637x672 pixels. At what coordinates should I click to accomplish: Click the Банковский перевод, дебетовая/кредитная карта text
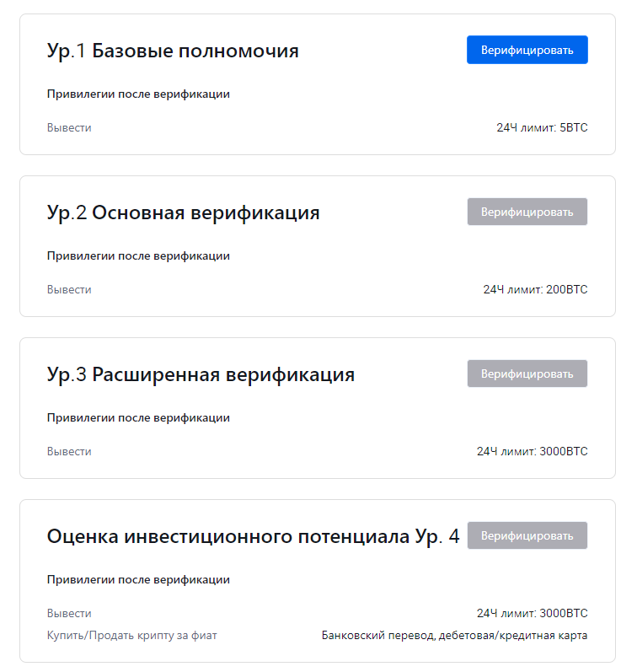[x=454, y=636]
